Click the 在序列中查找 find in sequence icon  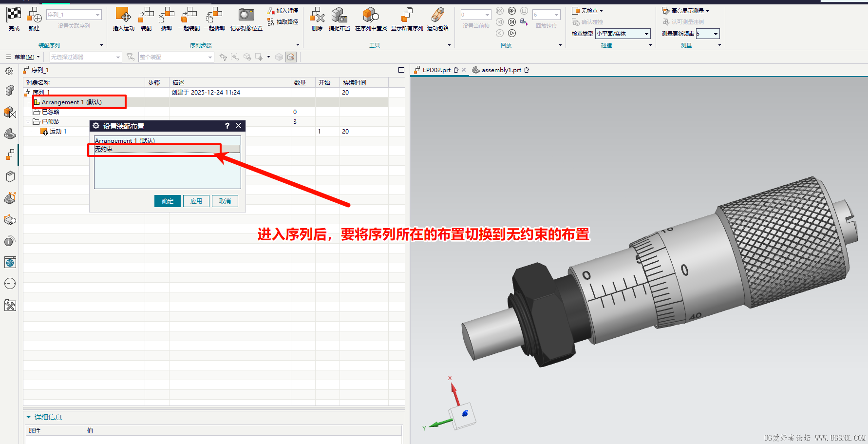coord(371,15)
